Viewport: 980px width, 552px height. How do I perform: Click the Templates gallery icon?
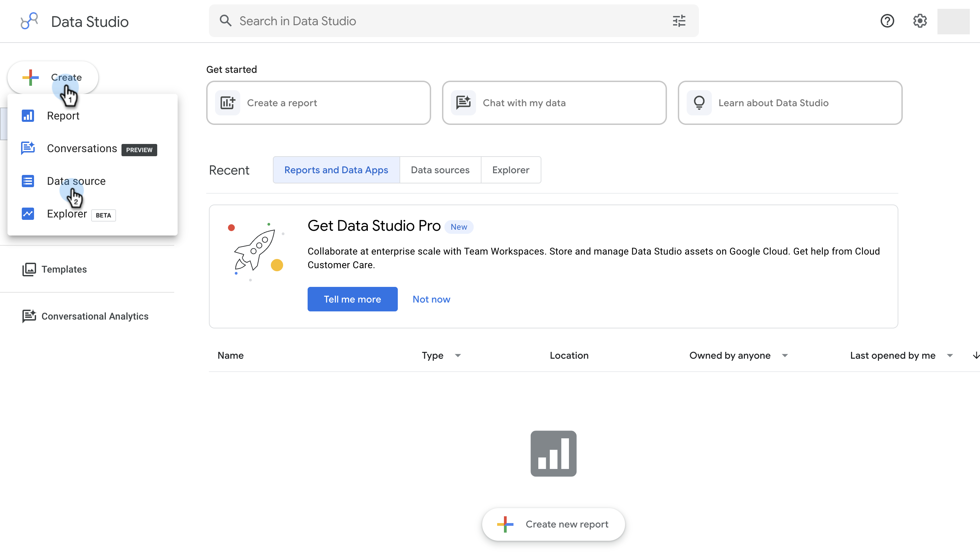[29, 269]
